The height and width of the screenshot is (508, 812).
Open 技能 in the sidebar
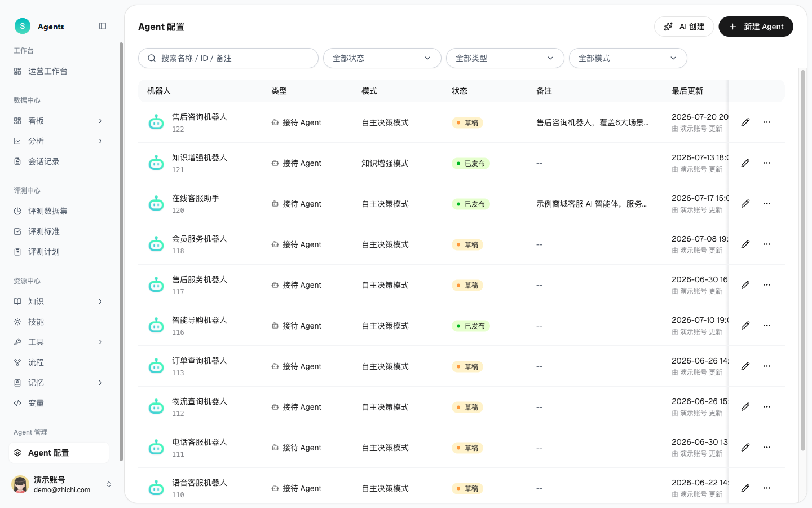[x=59, y=322]
